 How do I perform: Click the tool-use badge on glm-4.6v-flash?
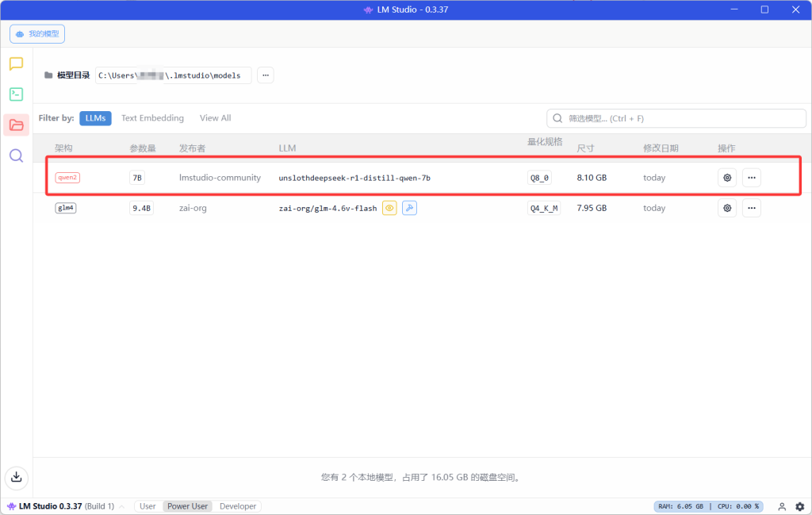pyautogui.click(x=409, y=208)
